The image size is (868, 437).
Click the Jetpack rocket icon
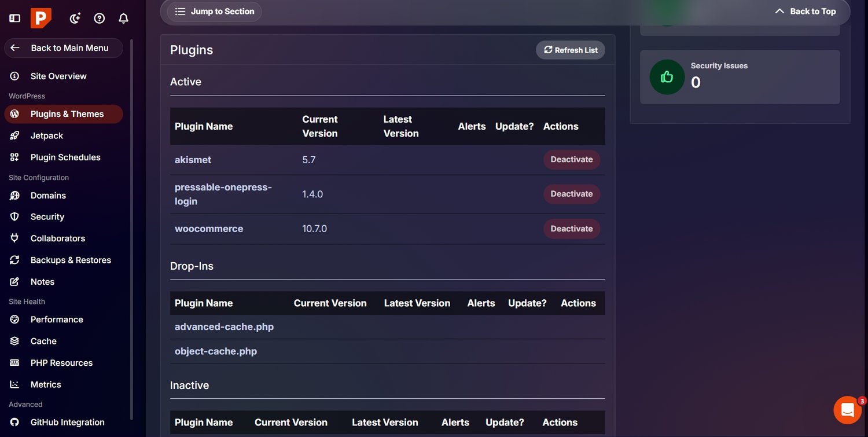(14, 135)
